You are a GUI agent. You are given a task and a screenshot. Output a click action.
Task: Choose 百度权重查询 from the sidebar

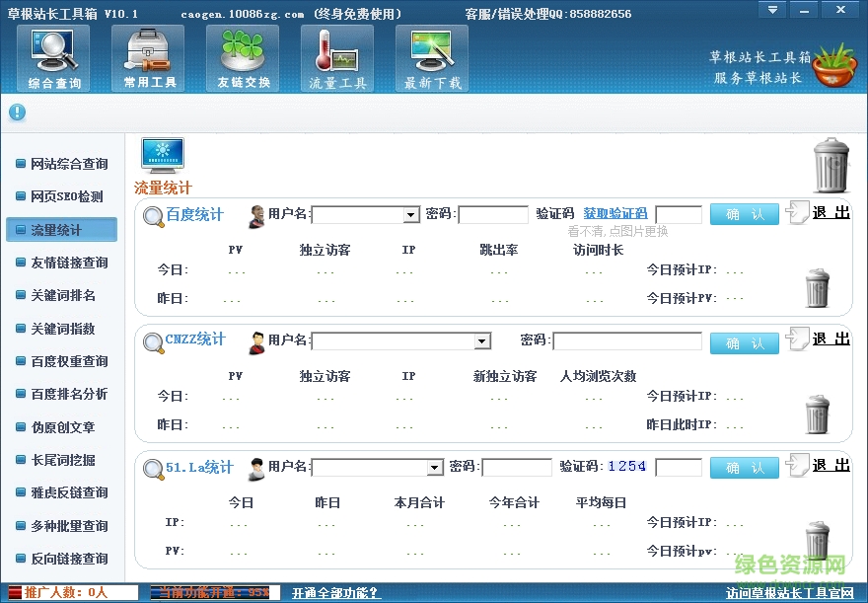[68, 361]
